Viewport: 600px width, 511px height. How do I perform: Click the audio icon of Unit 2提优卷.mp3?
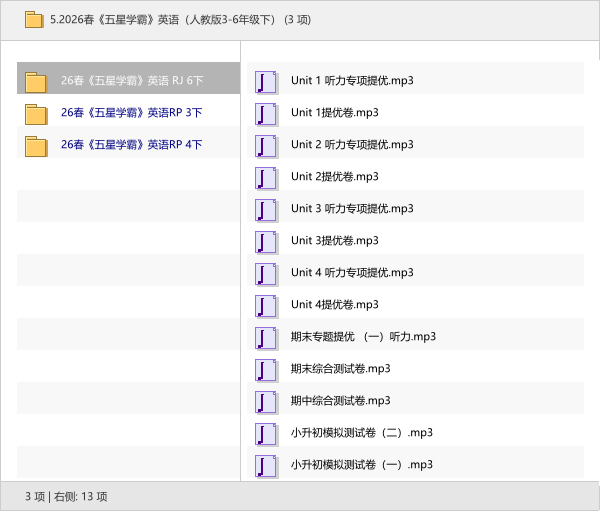[x=265, y=177]
